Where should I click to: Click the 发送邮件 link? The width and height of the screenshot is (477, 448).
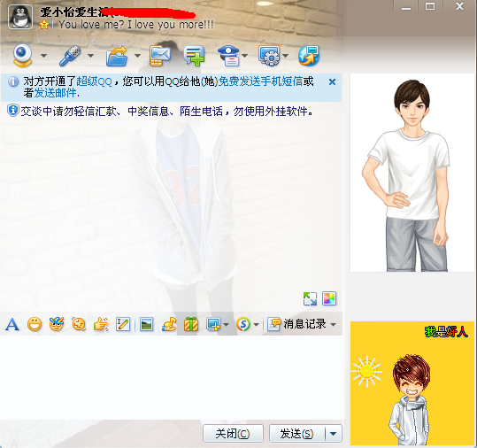(x=55, y=93)
